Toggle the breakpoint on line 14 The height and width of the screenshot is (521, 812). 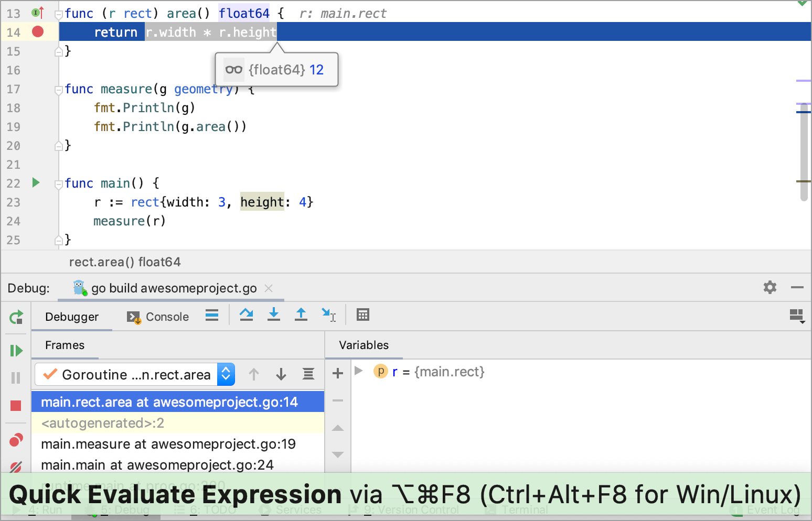(x=38, y=32)
